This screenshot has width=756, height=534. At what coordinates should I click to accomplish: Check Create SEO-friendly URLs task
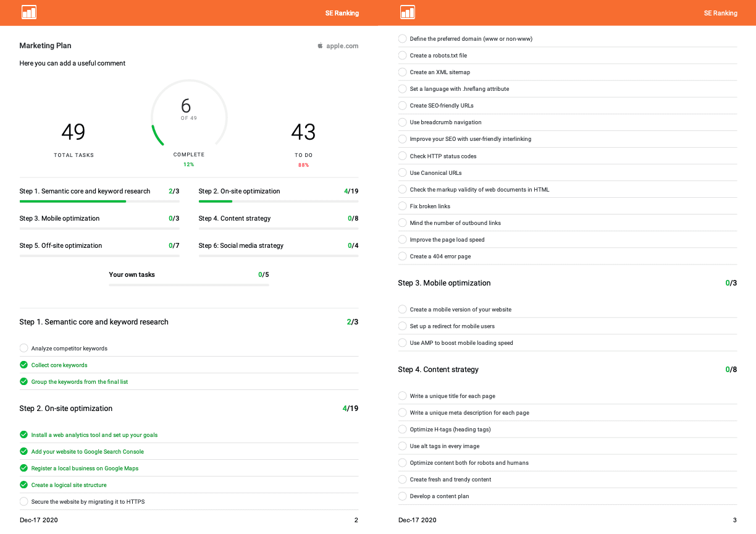(x=403, y=105)
